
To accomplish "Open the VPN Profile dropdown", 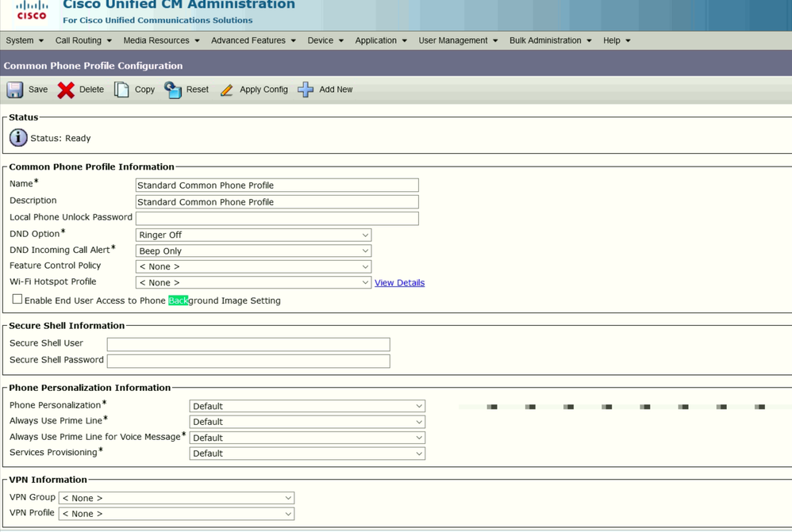I will tap(176, 514).
